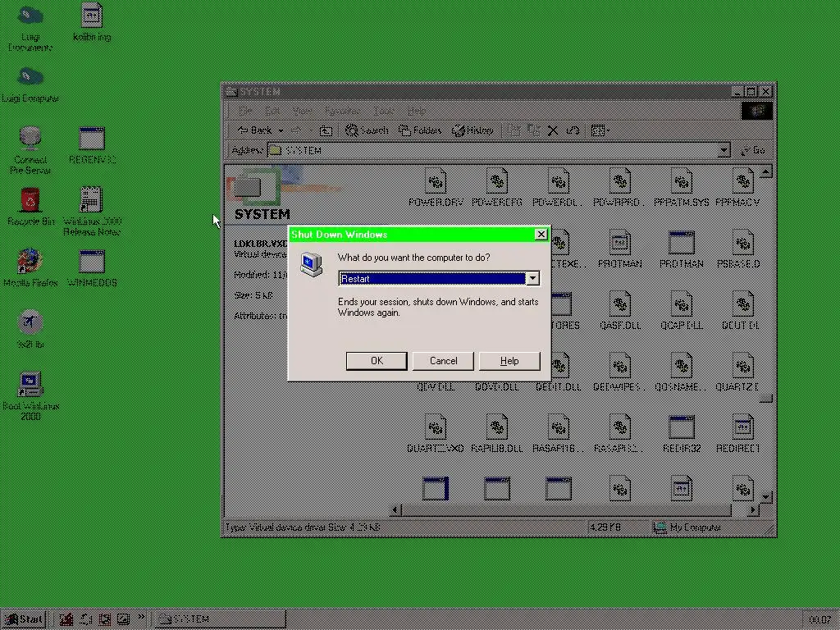Open the Start menu

click(x=24, y=619)
